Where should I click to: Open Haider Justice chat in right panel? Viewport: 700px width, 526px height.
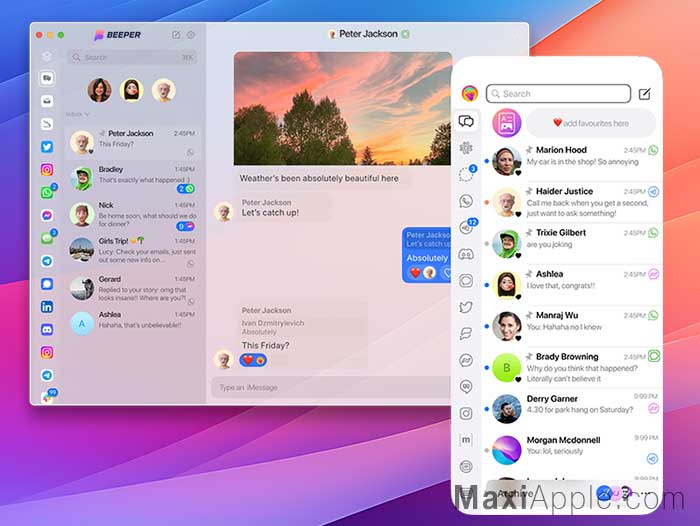coord(572,202)
